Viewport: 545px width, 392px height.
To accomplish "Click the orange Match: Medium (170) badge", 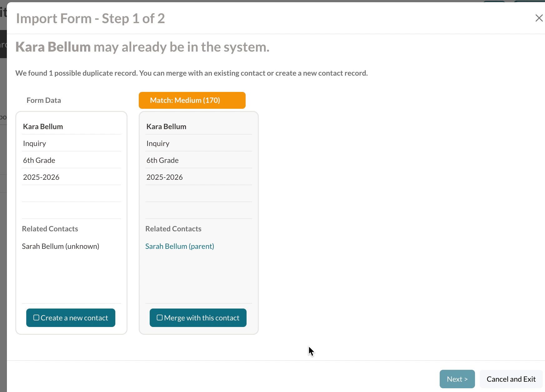I will (x=192, y=100).
